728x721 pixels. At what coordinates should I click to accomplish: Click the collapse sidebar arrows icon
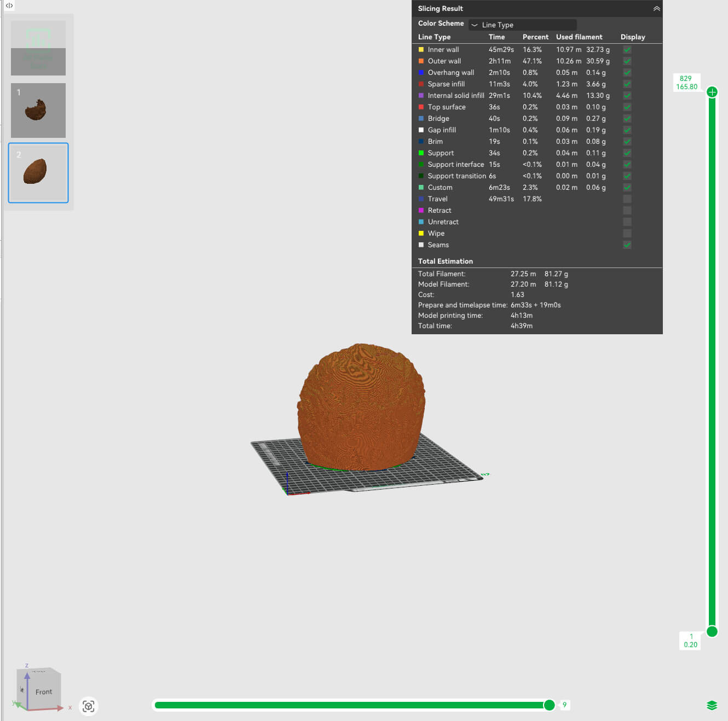click(x=9, y=5)
